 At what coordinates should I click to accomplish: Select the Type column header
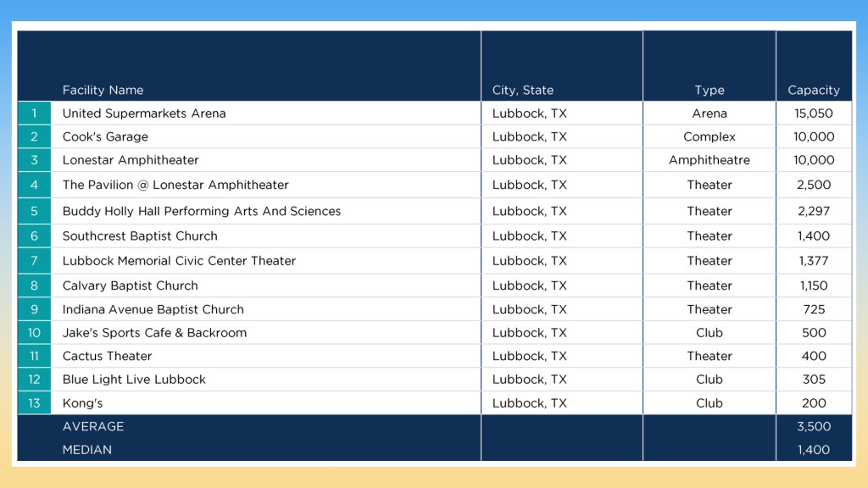click(x=709, y=91)
